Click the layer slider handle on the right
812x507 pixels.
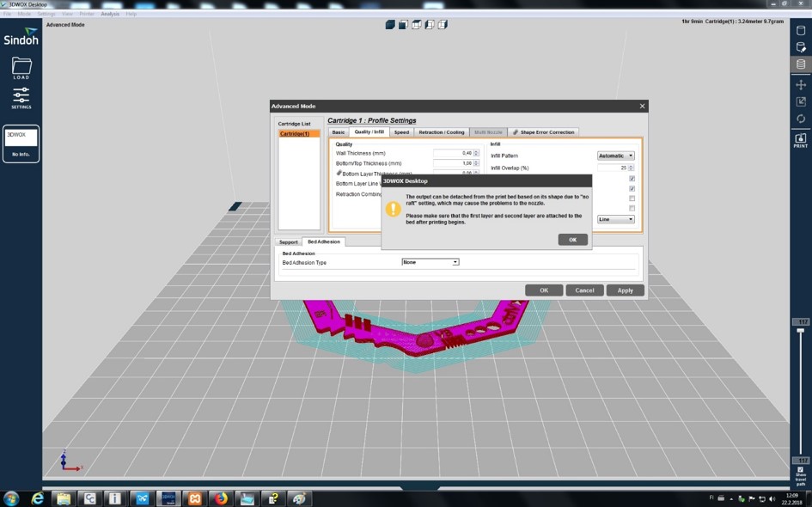click(801, 330)
